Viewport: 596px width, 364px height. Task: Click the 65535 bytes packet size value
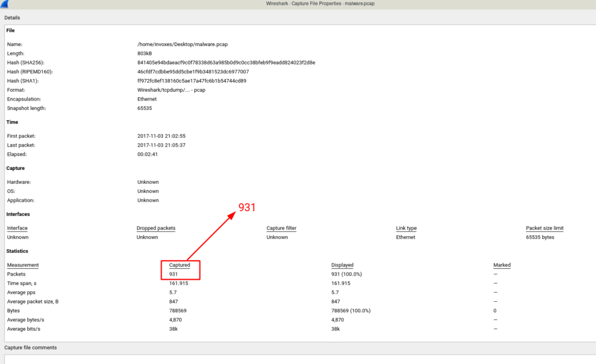[540, 237]
